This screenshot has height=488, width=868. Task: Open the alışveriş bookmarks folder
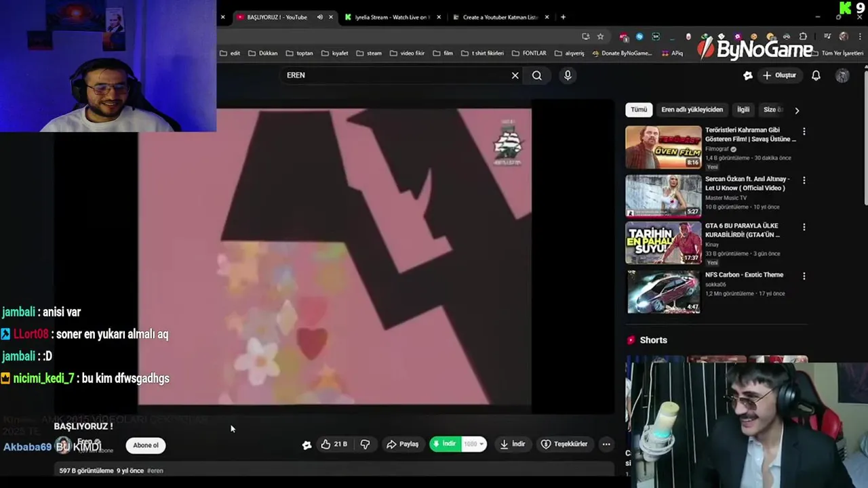(569, 53)
